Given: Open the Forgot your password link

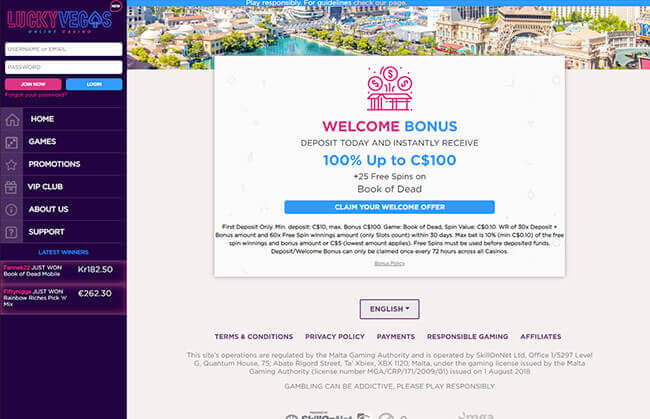Looking at the screenshot, I should click(36, 95).
